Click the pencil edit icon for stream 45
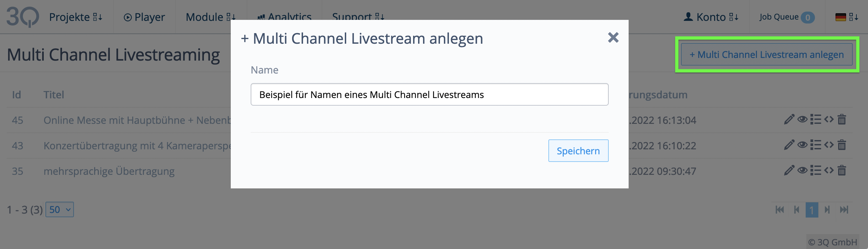868x249 pixels. pos(789,120)
